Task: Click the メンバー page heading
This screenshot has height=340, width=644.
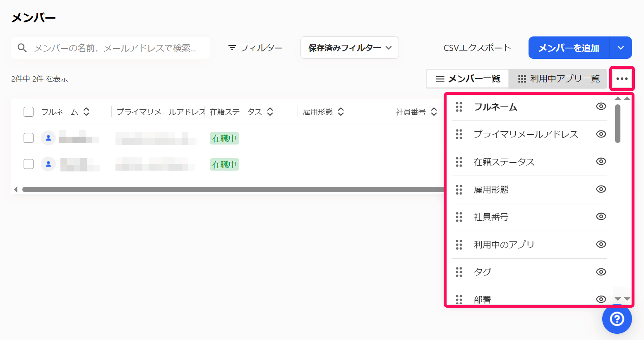Action: tap(34, 18)
